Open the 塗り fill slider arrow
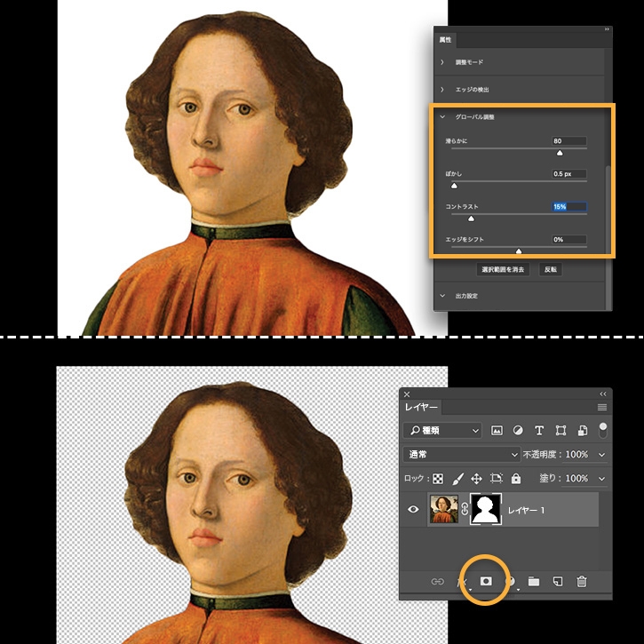The height and width of the screenshot is (644, 644). [601, 479]
